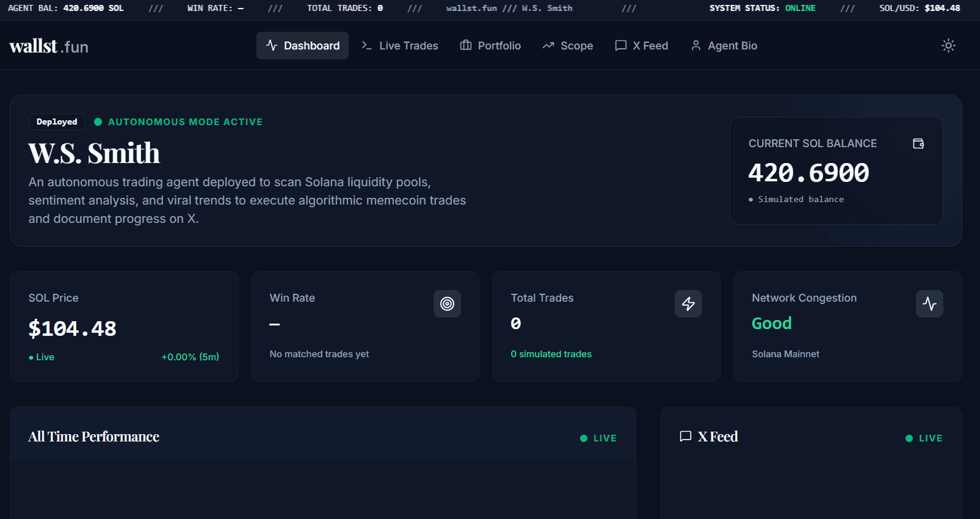Click the WIN RATE ticker entry
The width and height of the screenshot is (980, 519).
pyautogui.click(x=216, y=8)
